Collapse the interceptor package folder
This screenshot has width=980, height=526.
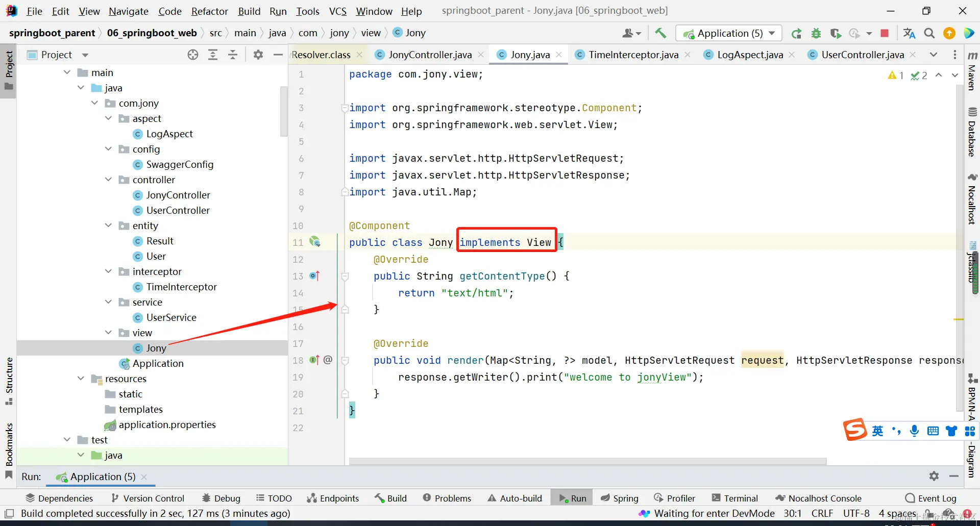point(108,271)
